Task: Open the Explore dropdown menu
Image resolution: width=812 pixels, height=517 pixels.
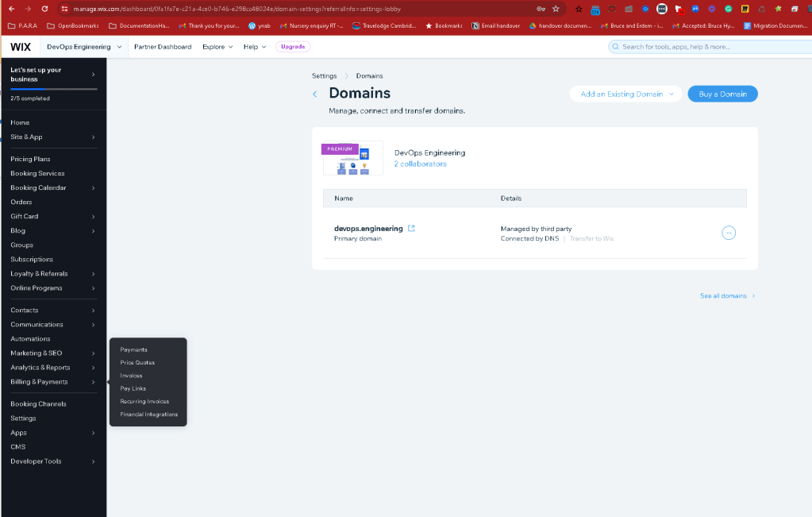Action: 217,47
